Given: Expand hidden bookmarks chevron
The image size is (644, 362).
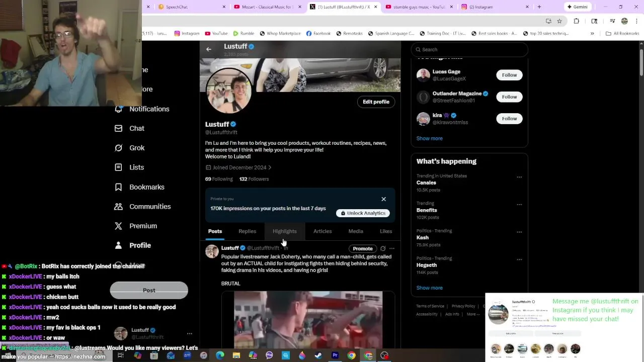Looking at the screenshot, I should pyautogui.click(x=592, y=34).
